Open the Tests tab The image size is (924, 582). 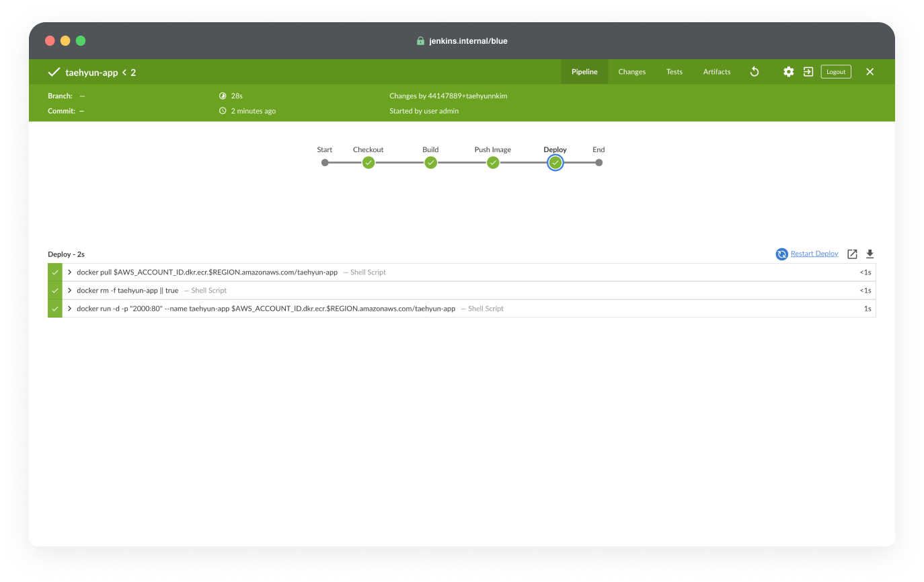[x=674, y=72]
